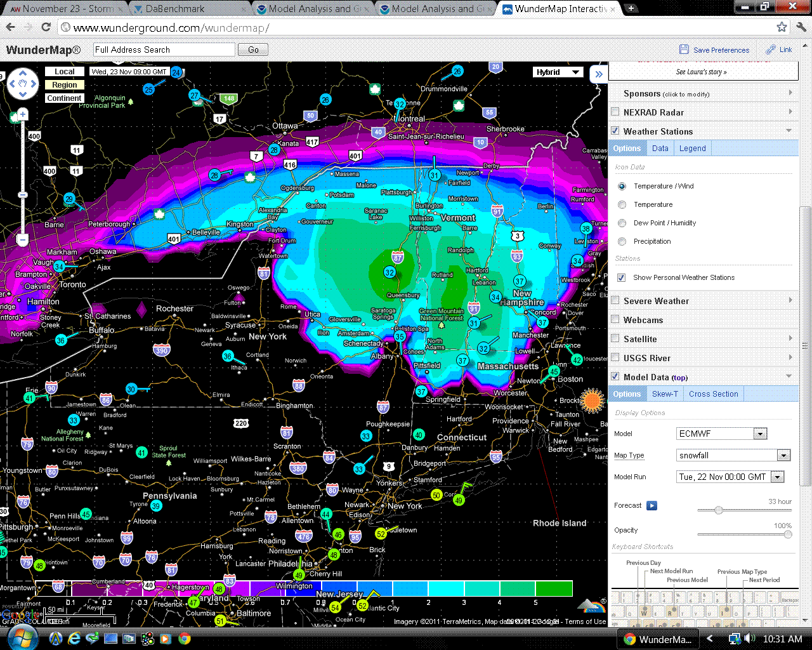Click the station marker 35 near Albany

(400, 336)
